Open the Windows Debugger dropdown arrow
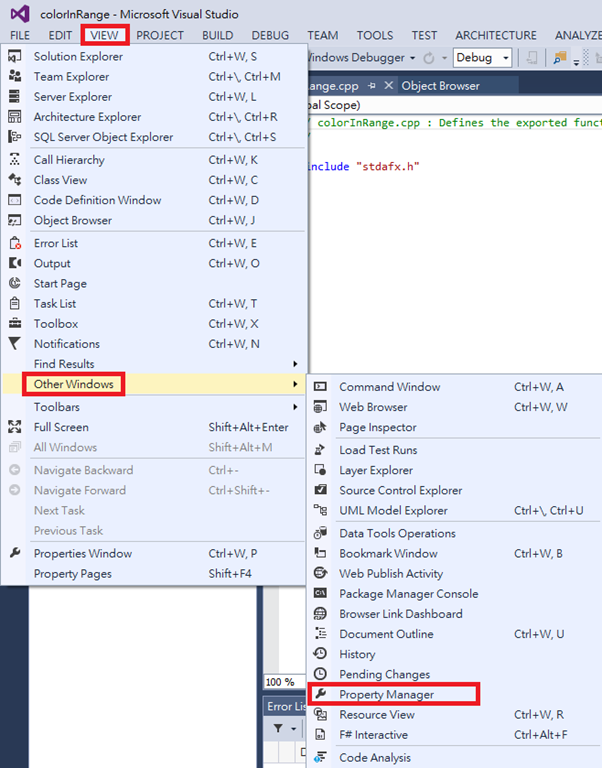The width and height of the screenshot is (602, 768). pos(412,58)
